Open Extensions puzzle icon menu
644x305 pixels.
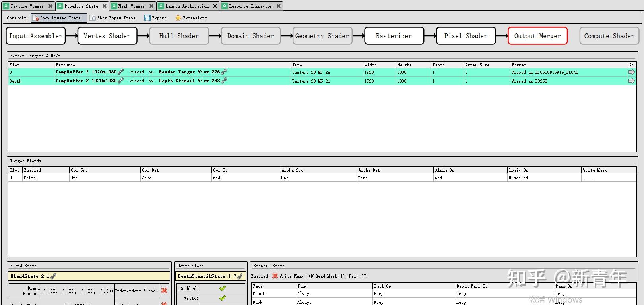coord(178,18)
